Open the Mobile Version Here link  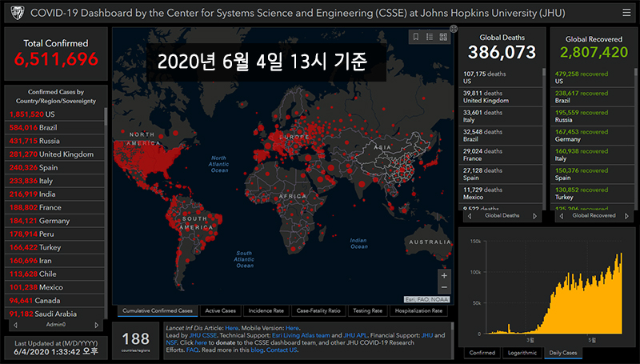tap(292, 328)
